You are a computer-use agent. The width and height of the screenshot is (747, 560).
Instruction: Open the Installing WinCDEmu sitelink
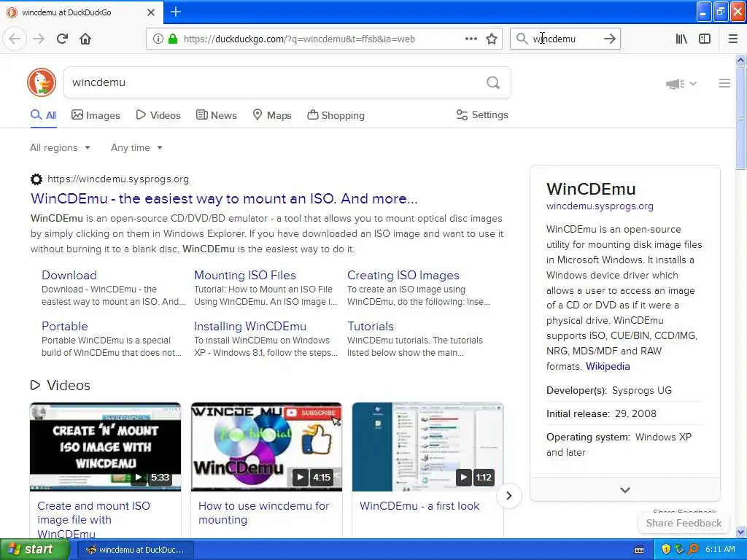click(250, 326)
